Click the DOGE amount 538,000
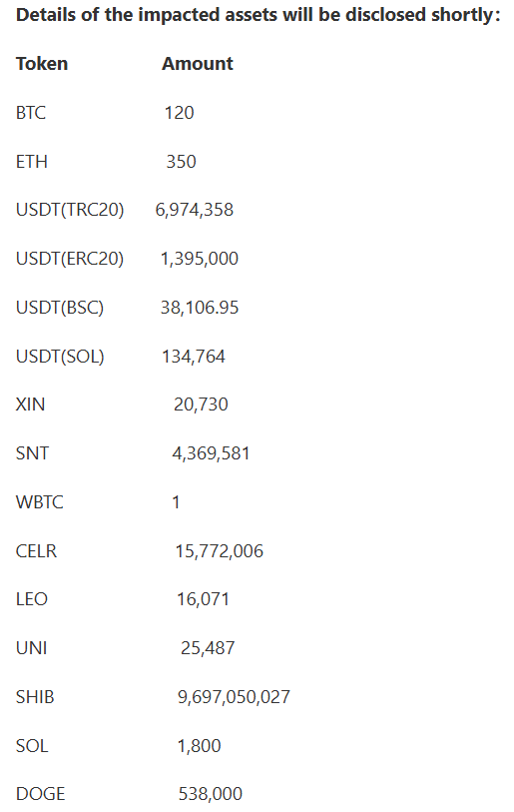This screenshot has height=812, width=514. point(211,794)
